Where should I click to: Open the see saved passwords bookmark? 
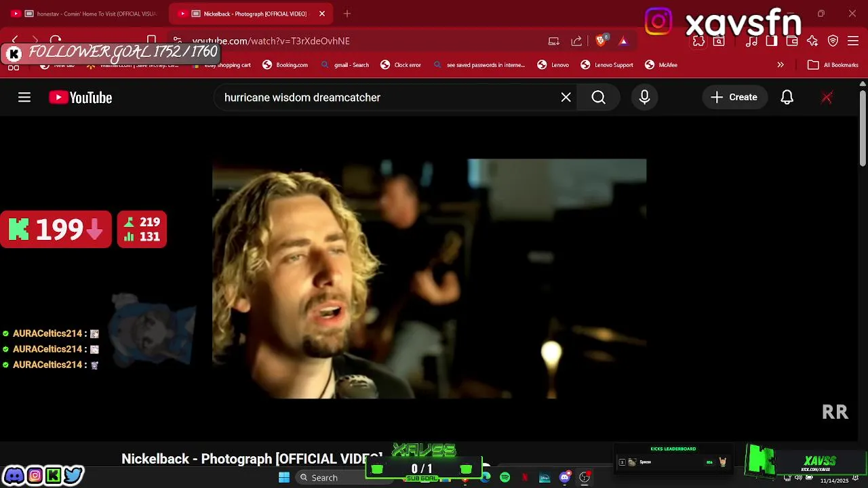tap(479, 65)
